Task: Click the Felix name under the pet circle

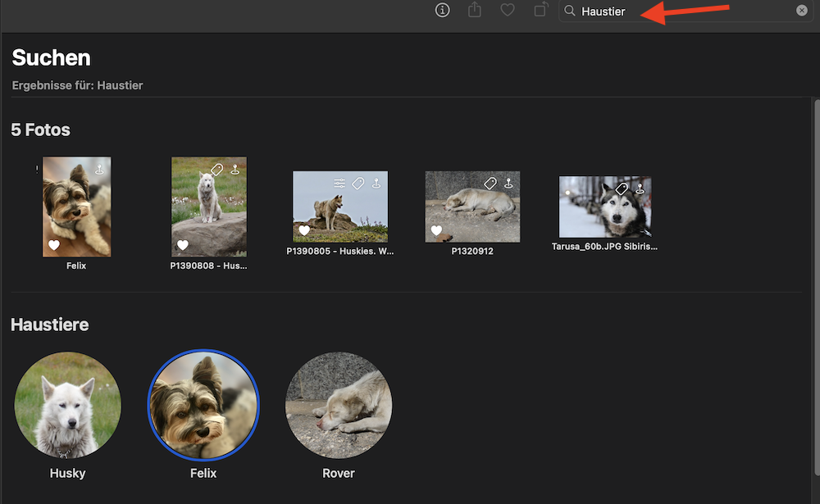Action: click(203, 473)
